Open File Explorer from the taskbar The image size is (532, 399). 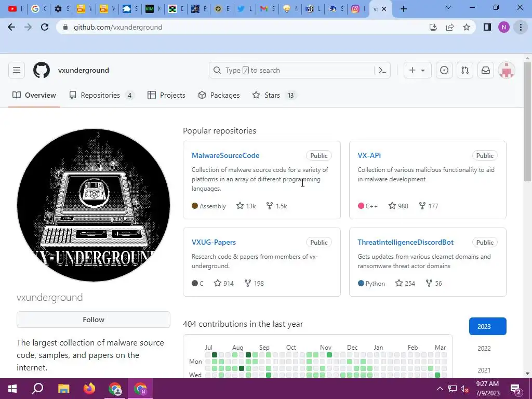pyautogui.click(x=63, y=389)
